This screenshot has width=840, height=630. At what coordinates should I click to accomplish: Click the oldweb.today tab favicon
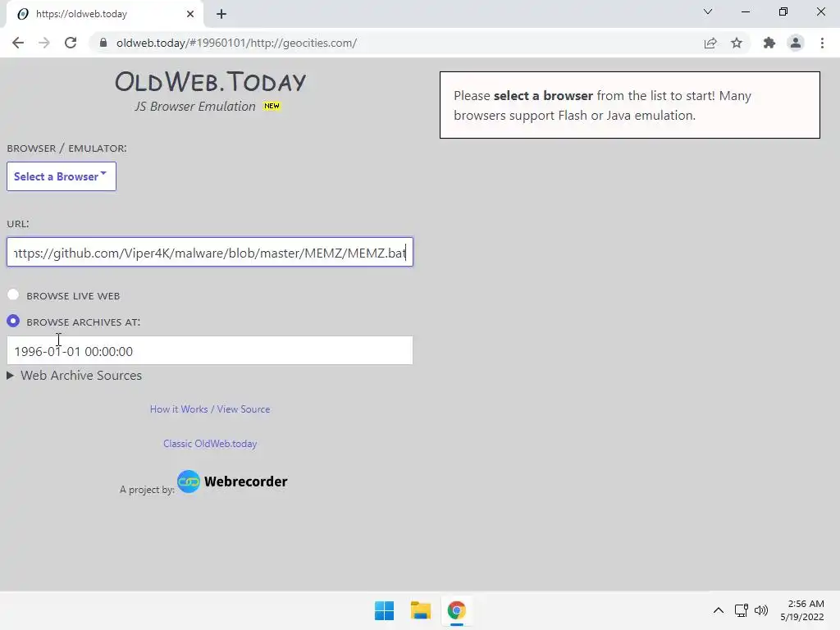22,14
